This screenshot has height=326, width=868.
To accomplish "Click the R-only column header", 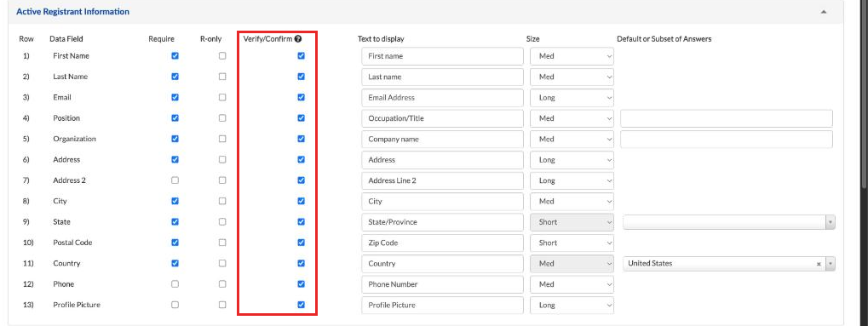I will [x=211, y=39].
